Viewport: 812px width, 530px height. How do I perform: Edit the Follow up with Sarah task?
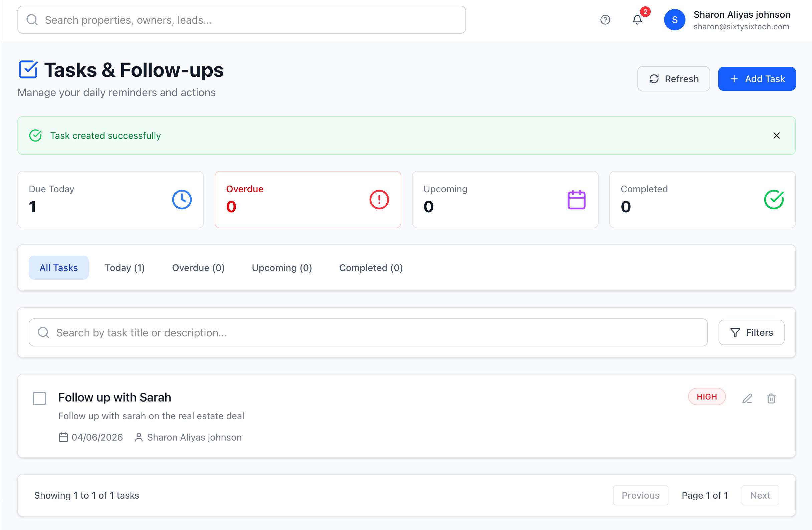click(747, 398)
